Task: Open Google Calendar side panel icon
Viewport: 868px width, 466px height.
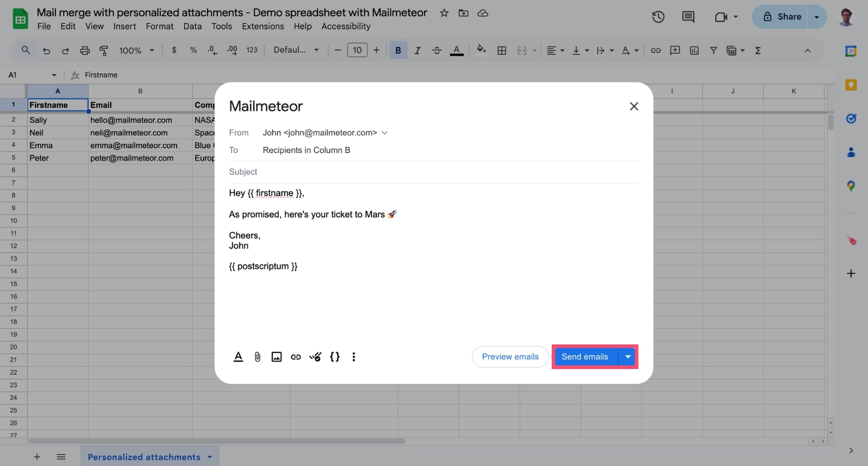Action: coord(851,51)
